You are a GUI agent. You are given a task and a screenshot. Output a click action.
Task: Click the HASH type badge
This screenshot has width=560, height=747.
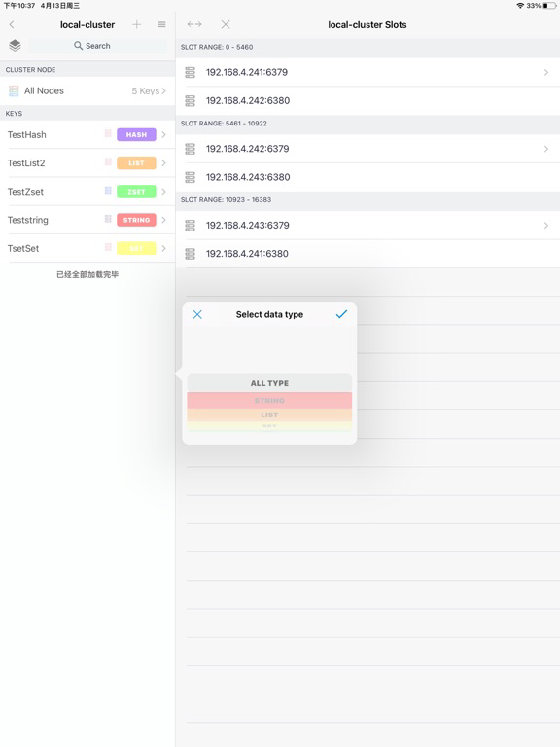[137, 135]
